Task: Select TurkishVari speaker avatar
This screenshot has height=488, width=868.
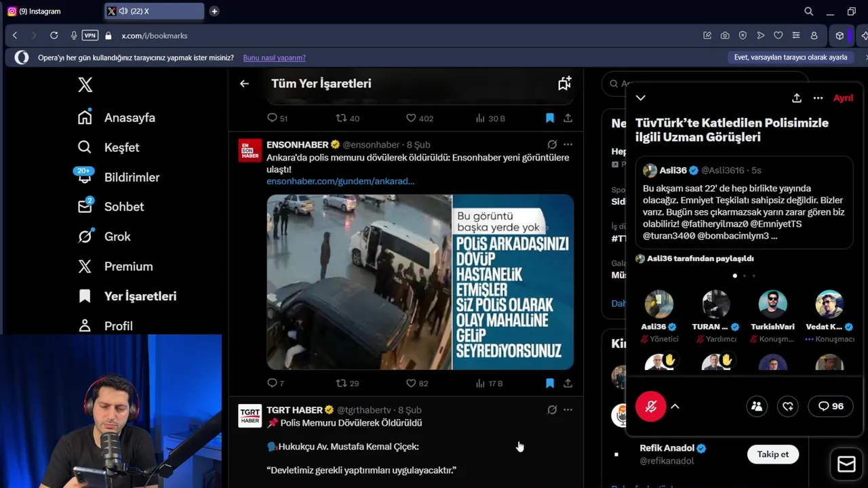Action: (772, 304)
